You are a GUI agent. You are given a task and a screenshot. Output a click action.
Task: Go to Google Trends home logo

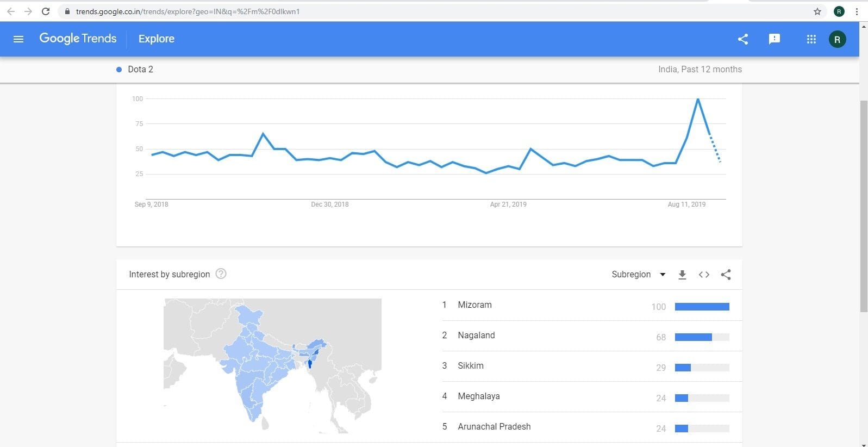pyautogui.click(x=78, y=39)
